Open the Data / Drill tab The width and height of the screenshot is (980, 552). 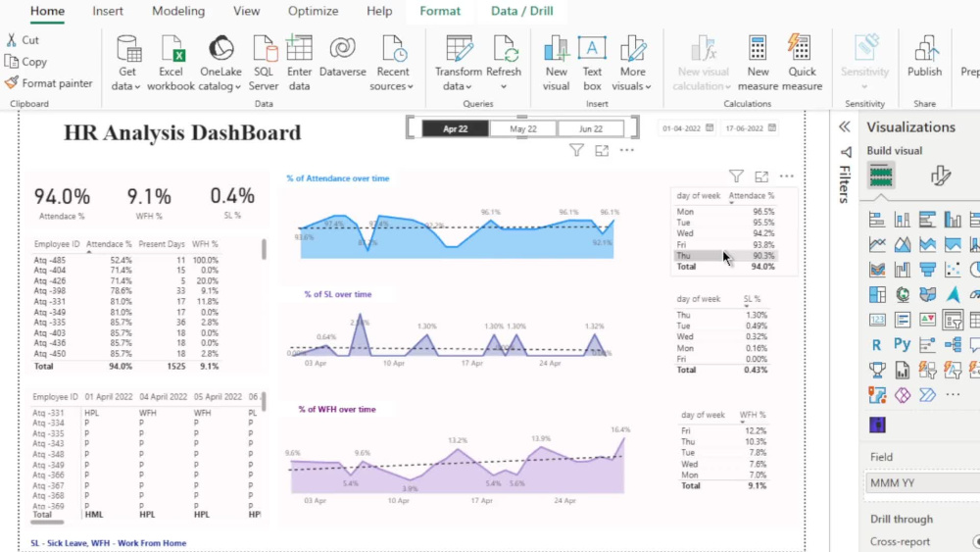tap(522, 11)
